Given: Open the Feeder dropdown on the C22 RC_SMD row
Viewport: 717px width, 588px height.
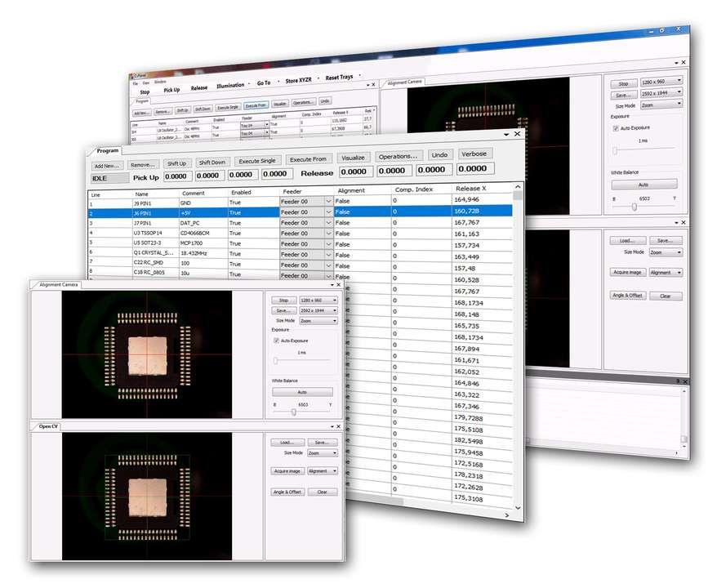Looking at the screenshot, I should point(328,265).
